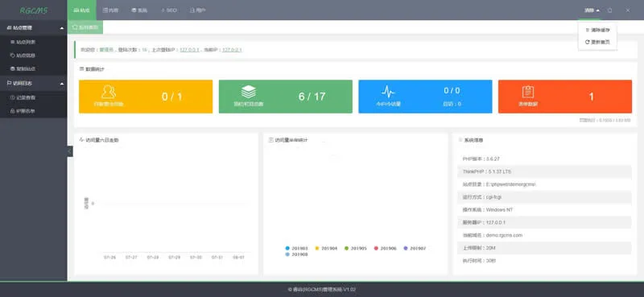This screenshot has height=297, width=644.
Task: Click the "0 / 1" value on yellow card
Action: point(171,97)
